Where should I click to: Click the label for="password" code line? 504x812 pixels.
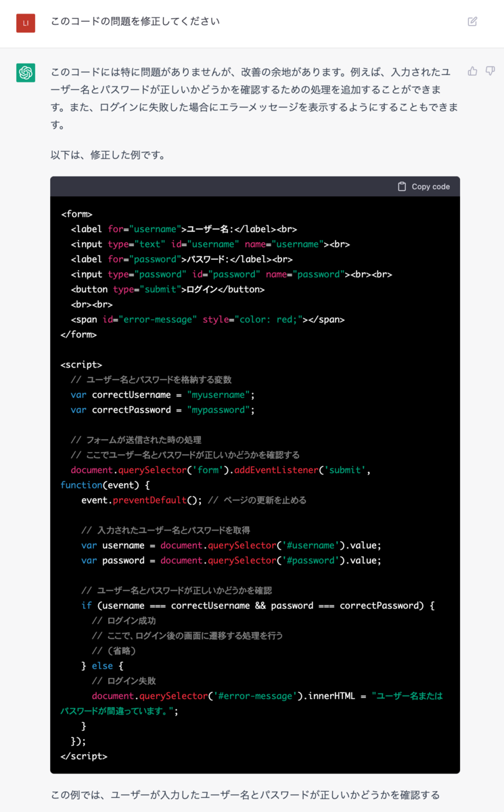pyautogui.click(x=181, y=259)
